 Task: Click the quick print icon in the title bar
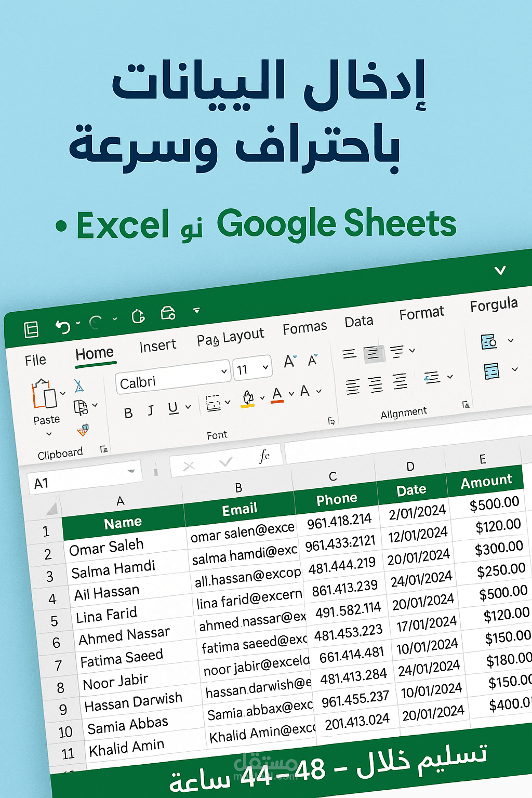tap(168, 313)
